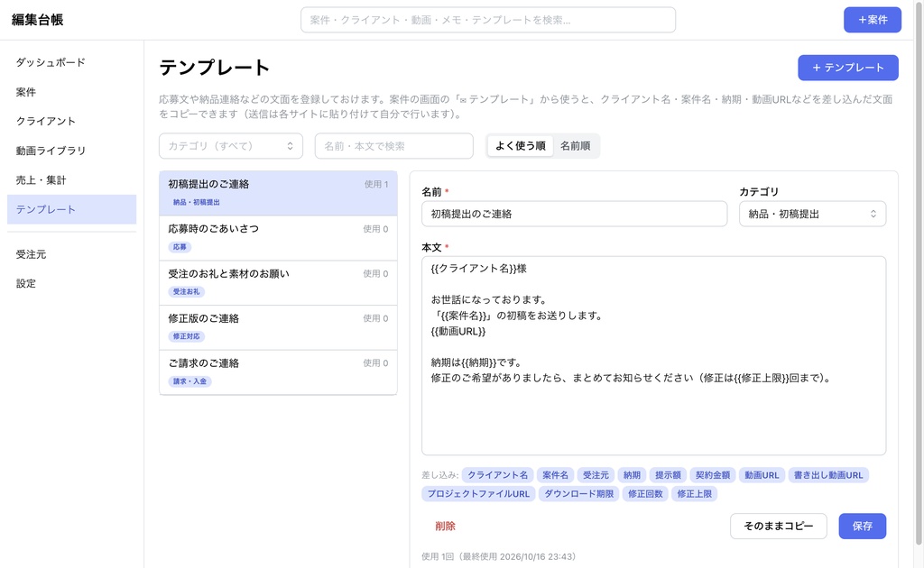Open the カテゴリ(すべて) filter dropdown
This screenshot has height=568, width=924.
click(x=231, y=146)
